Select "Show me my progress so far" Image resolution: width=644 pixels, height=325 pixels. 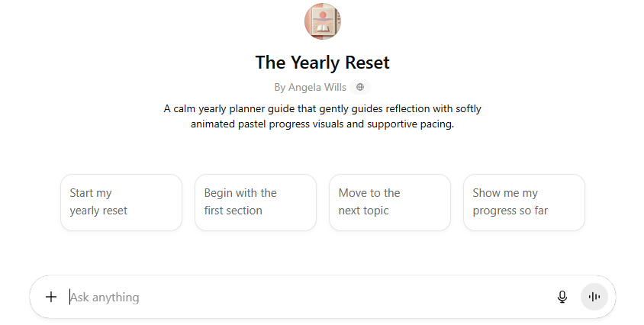click(x=524, y=202)
